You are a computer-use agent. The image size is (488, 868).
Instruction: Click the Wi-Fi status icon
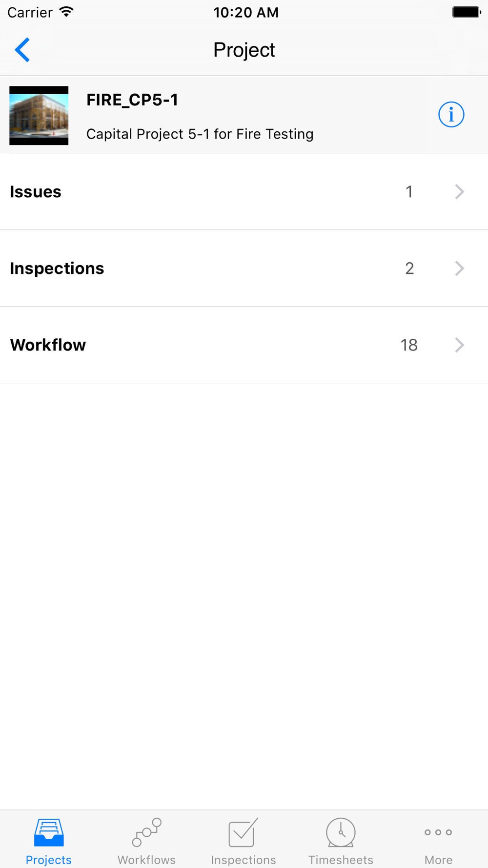(66, 12)
